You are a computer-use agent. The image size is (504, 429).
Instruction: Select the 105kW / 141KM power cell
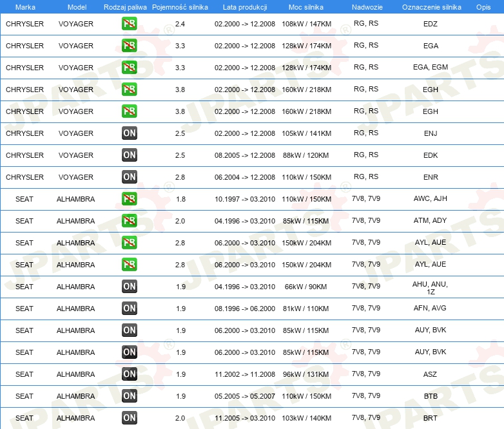point(306,133)
